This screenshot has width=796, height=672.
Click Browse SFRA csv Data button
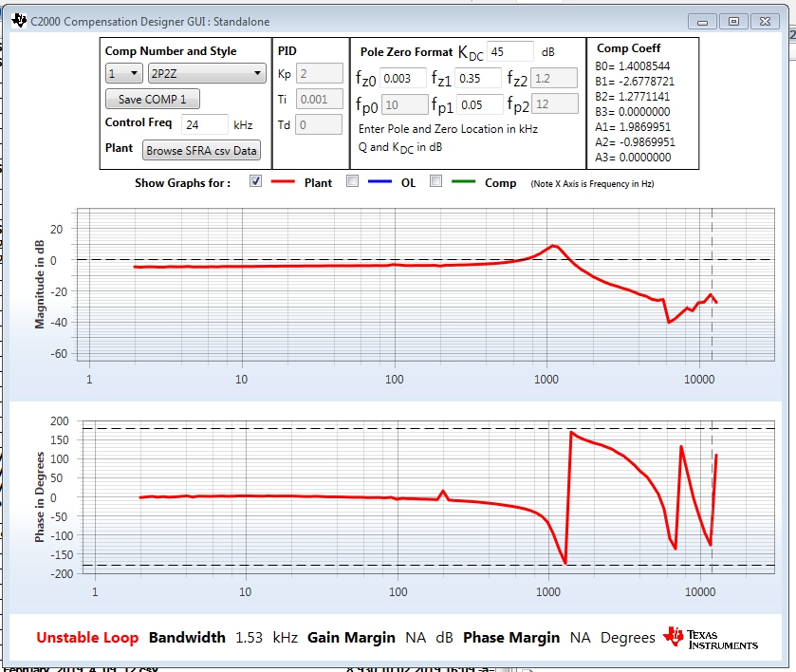point(202,150)
